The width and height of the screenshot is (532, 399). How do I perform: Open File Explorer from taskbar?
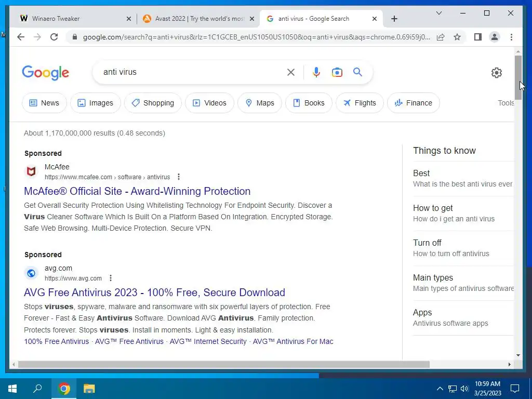[89, 389]
